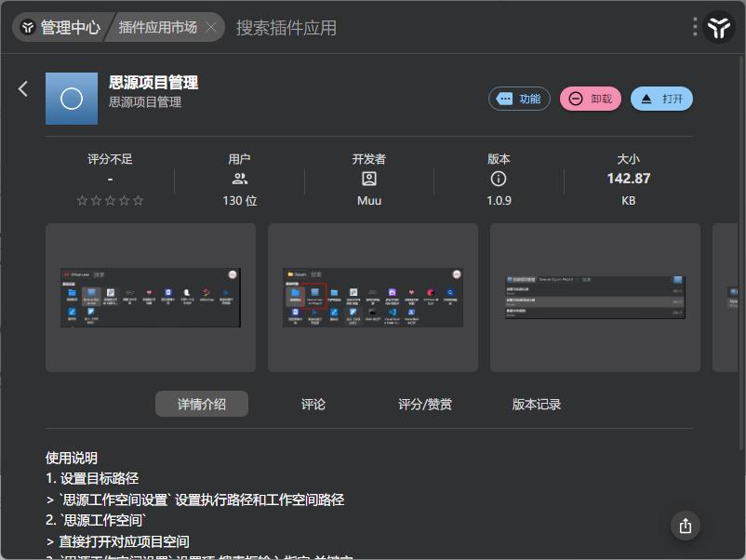Viewport: 746px width, 560px height.
Task: Click the 打开 open button
Action: coord(661,99)
